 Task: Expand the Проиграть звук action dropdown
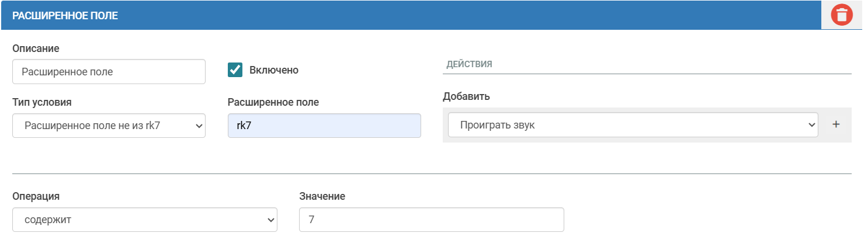[x=630, y=125]
